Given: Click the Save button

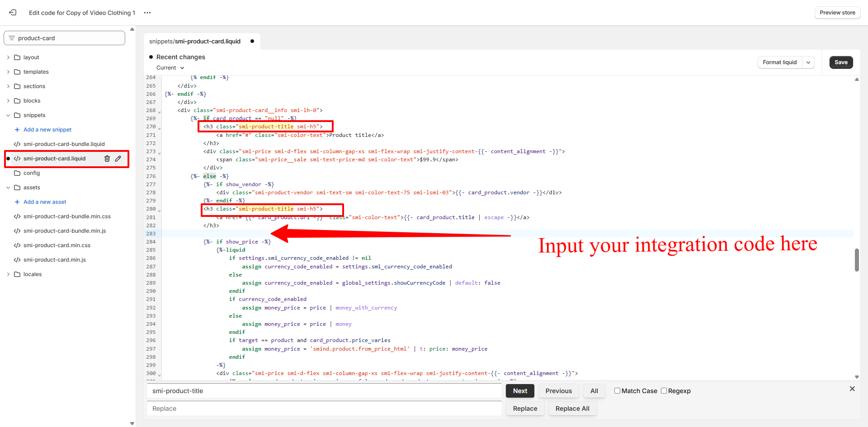Looking at the screenshot, I should pyautogui.click(x=841, y=62).
